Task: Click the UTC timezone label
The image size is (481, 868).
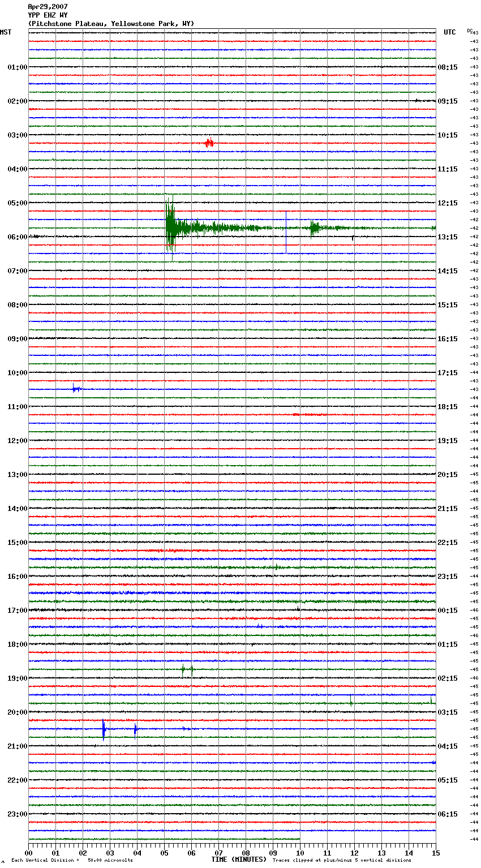Action: coord(450,32)
